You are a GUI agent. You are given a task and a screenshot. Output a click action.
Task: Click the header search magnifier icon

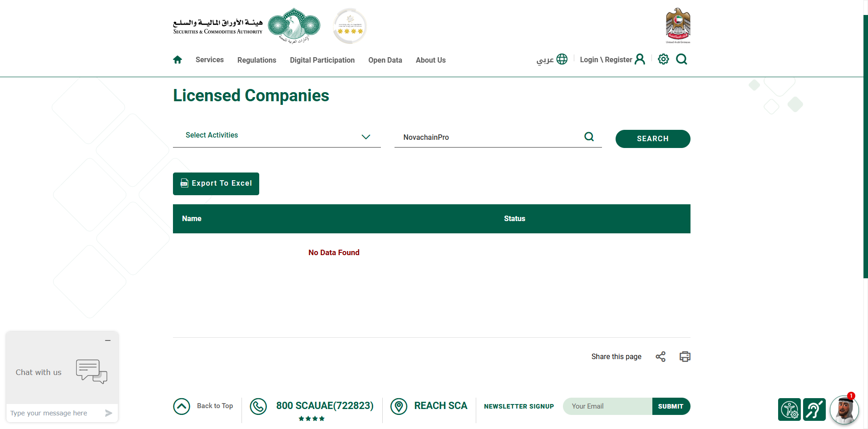pyautogui.click(x=681, y=59)
